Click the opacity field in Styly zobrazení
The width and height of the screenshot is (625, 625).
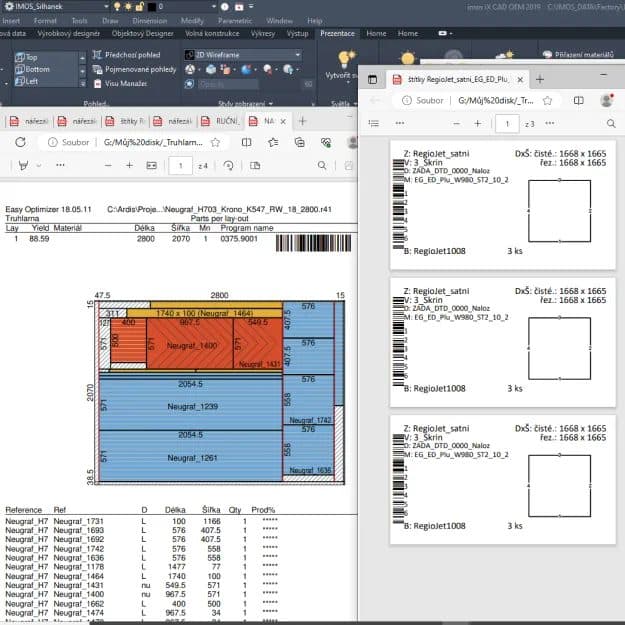(227, 84)
